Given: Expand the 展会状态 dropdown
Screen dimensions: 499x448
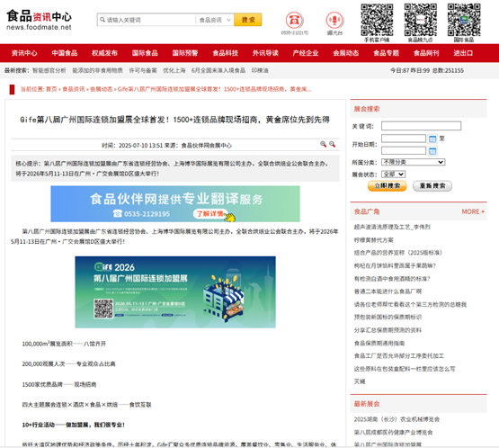Looking at the screenshot, I should 393,175.
